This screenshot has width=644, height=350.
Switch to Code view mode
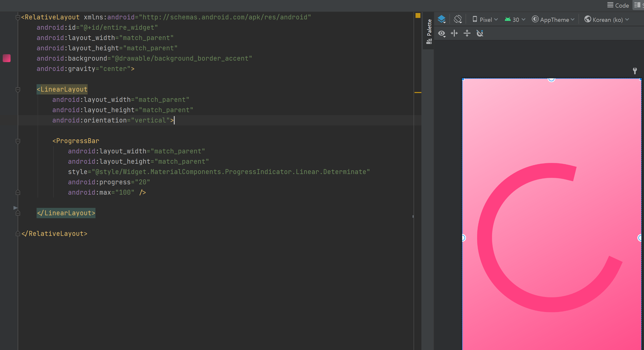tap(618, 5)
